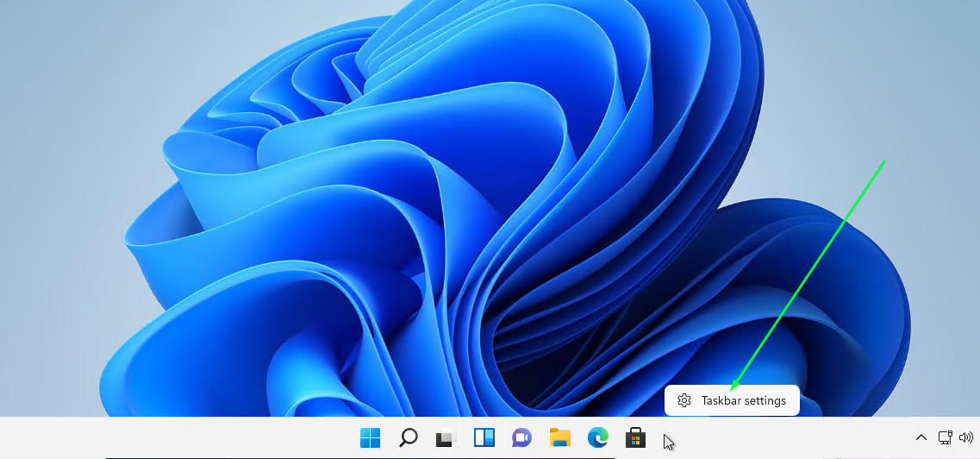980x459 pixels.
Task: Open network status from the system tray
Action: click(945, 438)
